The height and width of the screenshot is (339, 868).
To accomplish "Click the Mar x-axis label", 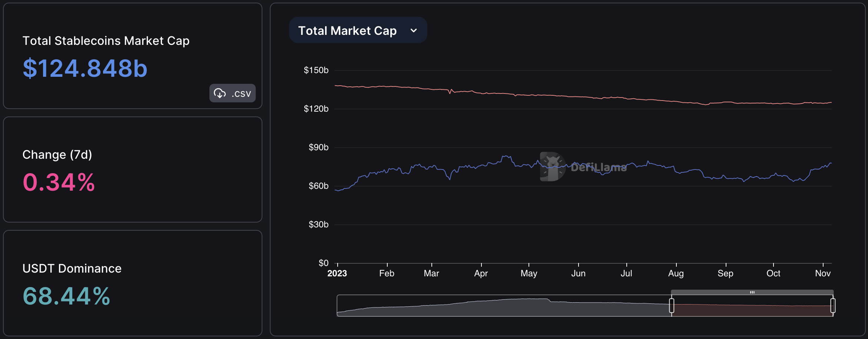I will (431, 273).
